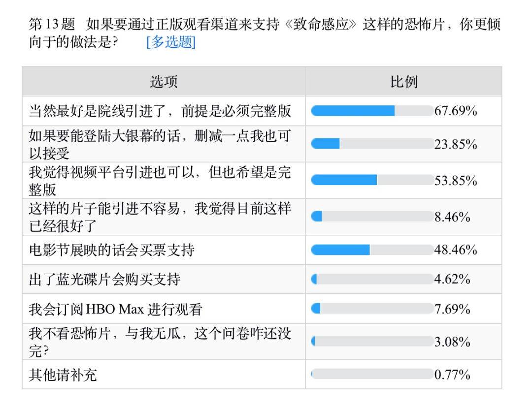Screen dimensions: 532x411
Task: Click the 48.46% progress bar
Action: point(372,250)
